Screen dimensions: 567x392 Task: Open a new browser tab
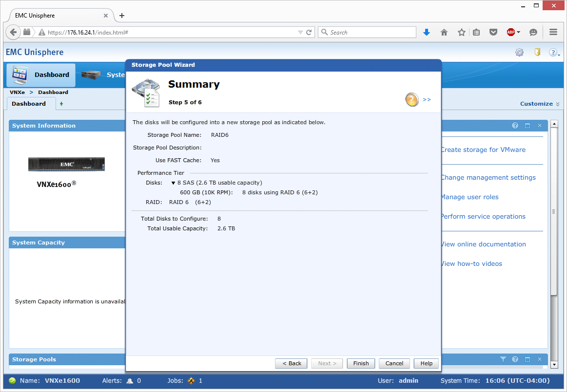click(122, 16)
